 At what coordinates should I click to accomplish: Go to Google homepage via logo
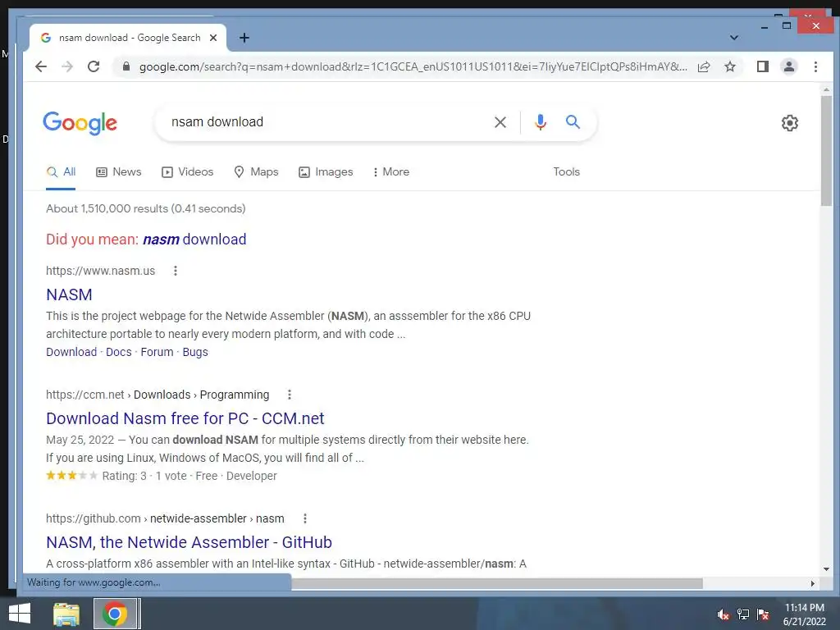tap(80, 123)
